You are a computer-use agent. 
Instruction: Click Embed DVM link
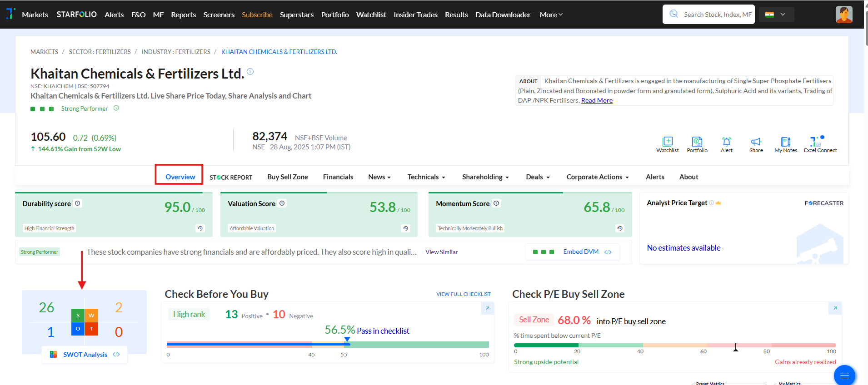pos(581,252)
